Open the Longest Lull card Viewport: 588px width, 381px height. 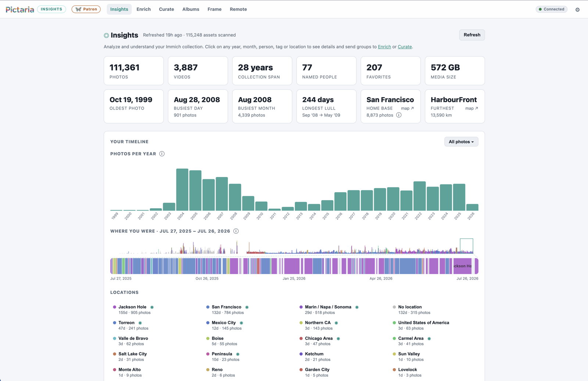point(326,106)
